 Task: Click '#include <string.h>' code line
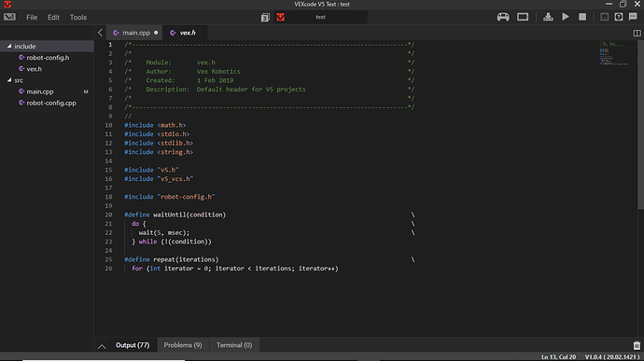[159, 152]
